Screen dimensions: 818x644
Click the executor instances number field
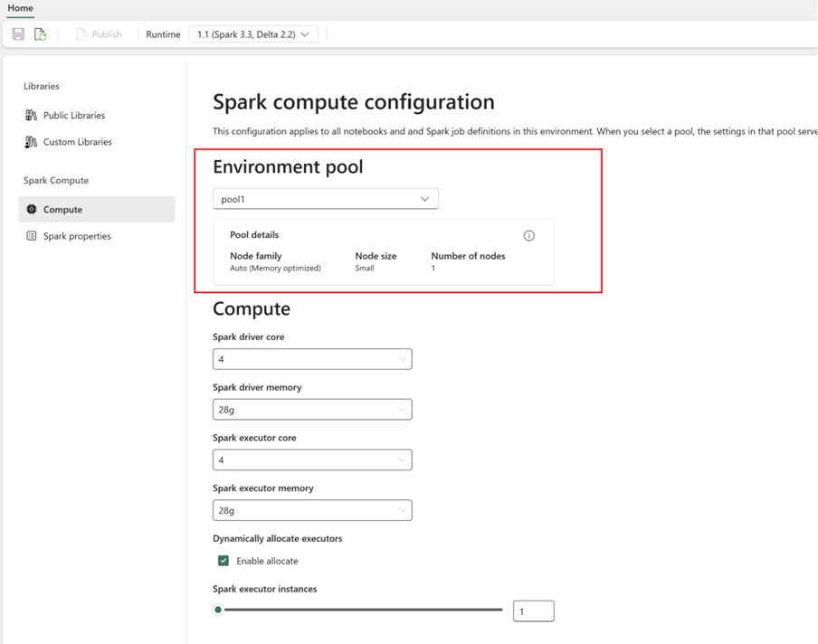point(533,612)
